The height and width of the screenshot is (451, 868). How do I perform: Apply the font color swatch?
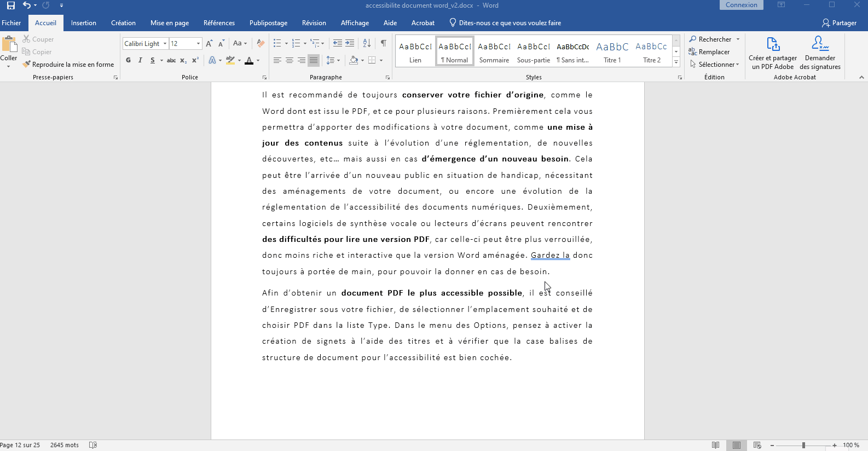point(249,60)
